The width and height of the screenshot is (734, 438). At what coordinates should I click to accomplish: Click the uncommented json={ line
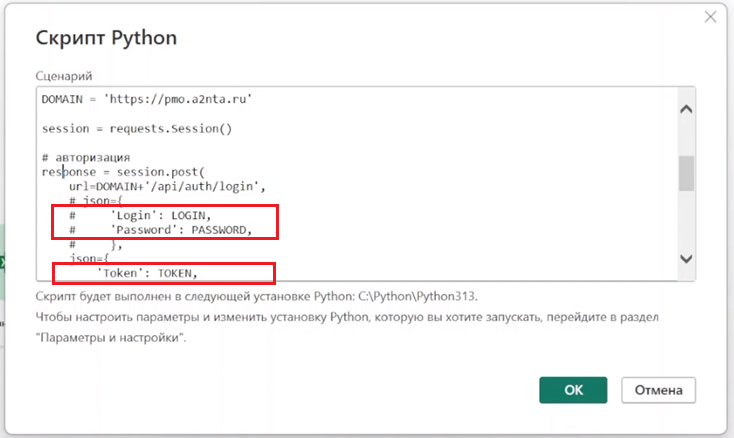[x=89, y=258]
